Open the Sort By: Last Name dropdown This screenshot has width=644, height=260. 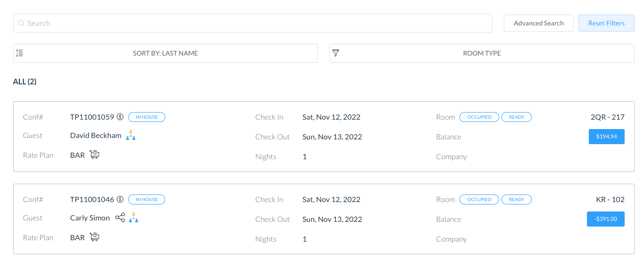click(x=166, y=53)
